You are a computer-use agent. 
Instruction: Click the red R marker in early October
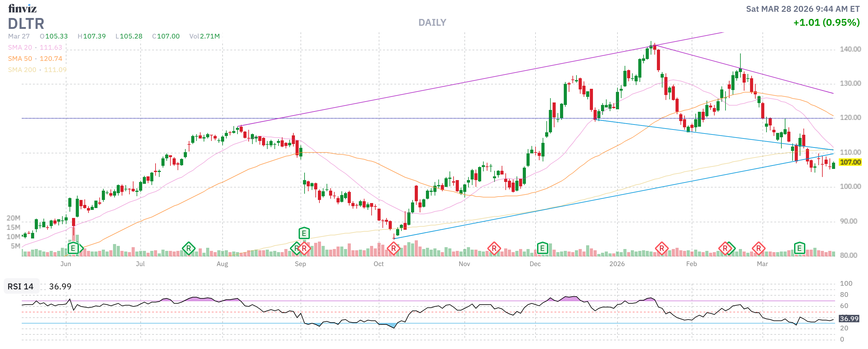(393, 249)
